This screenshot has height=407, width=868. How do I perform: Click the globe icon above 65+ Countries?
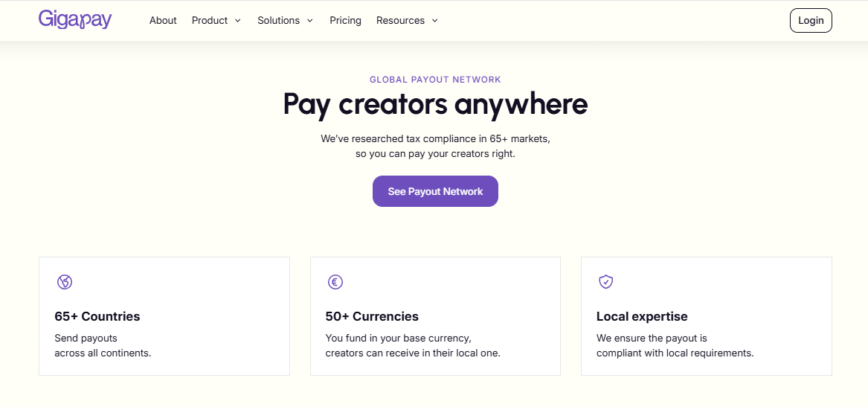click(65, 283)
